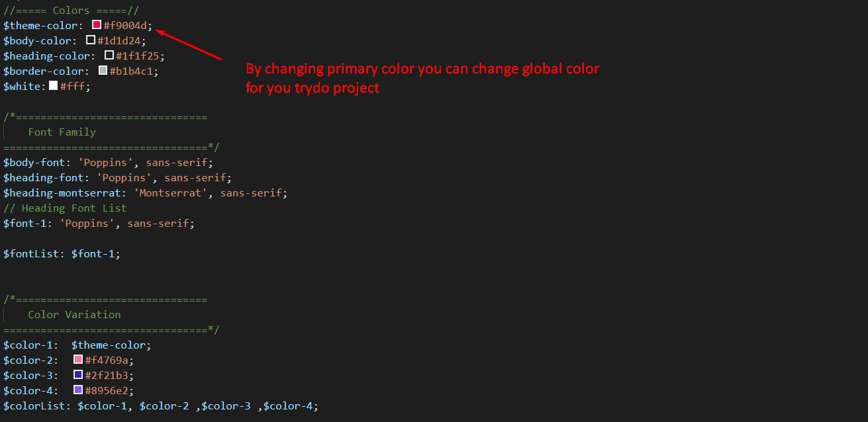This screenshot has height=422, width=868.
Task: Place cursor in "Font Family" comment text
Action: click(x=62, y=132)
